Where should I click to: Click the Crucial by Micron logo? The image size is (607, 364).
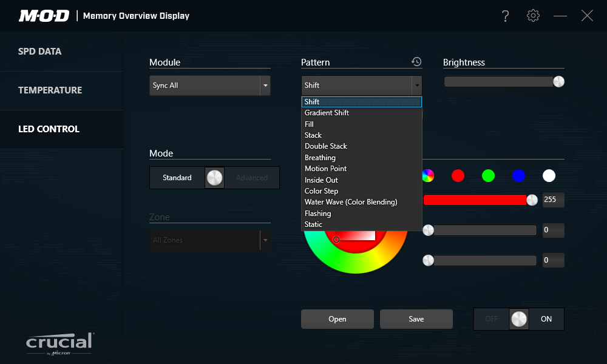59,343
